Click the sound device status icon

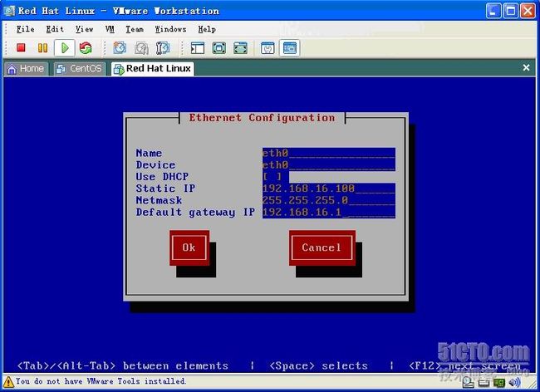click(x=514, y=382)
